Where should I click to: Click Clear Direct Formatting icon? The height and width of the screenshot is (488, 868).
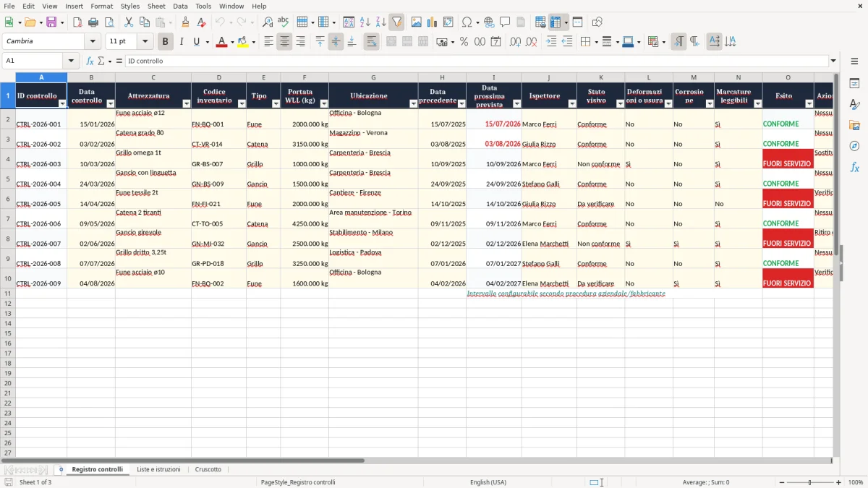coord(201,22)
